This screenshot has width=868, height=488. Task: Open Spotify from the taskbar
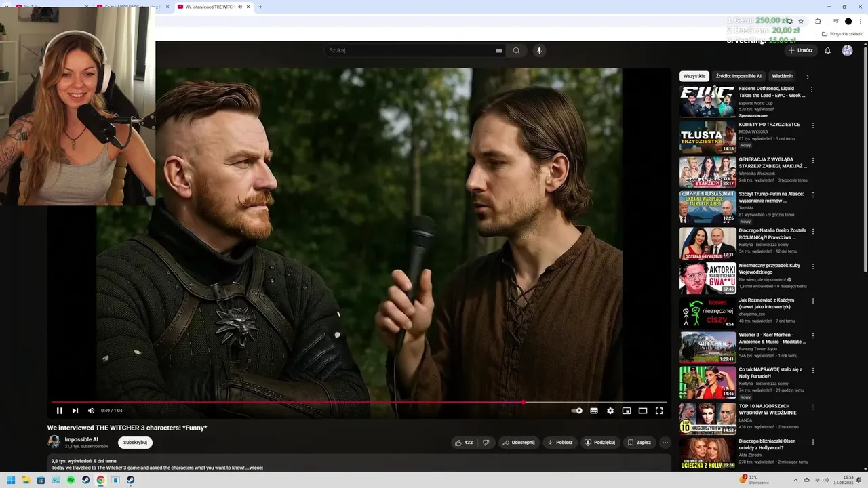tap(71, 481)
